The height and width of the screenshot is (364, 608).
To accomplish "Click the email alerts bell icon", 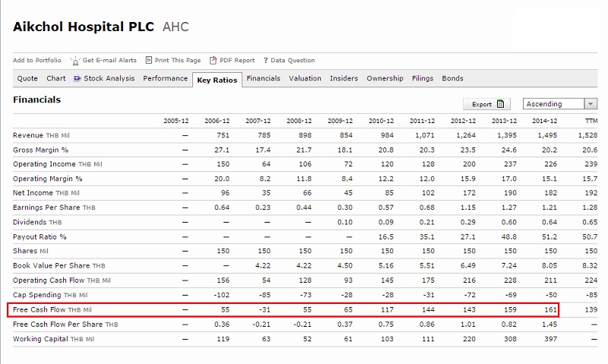I will click(75, 61).
